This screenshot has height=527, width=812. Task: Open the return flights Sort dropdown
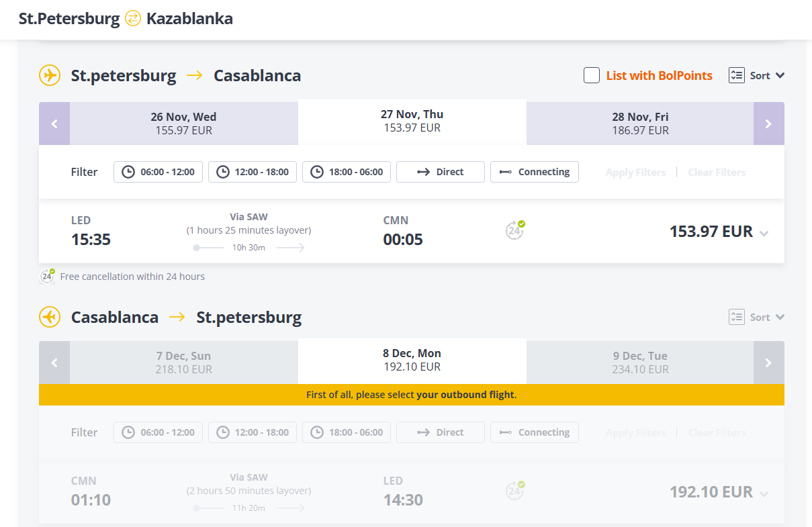coord(757,317)
